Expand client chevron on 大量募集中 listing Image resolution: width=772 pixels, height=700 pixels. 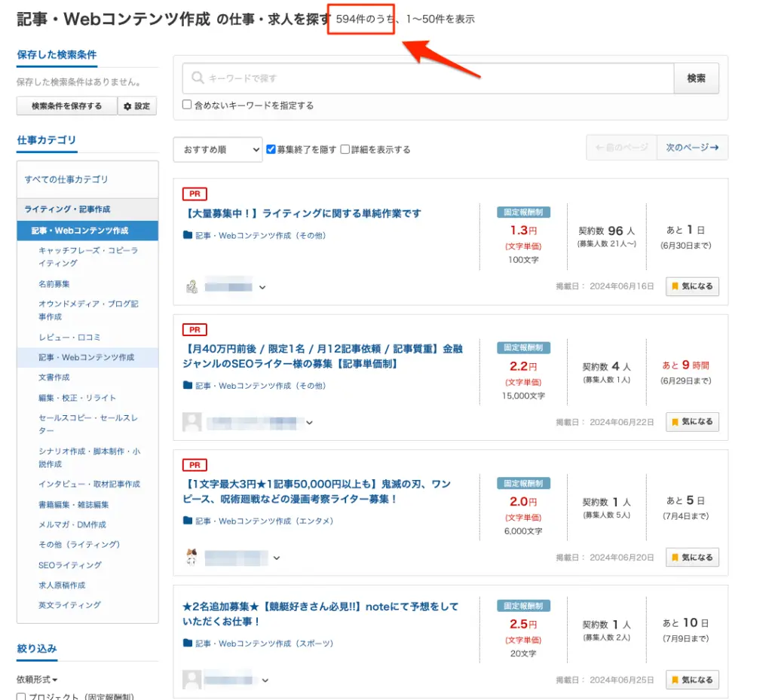click(263, 287)
